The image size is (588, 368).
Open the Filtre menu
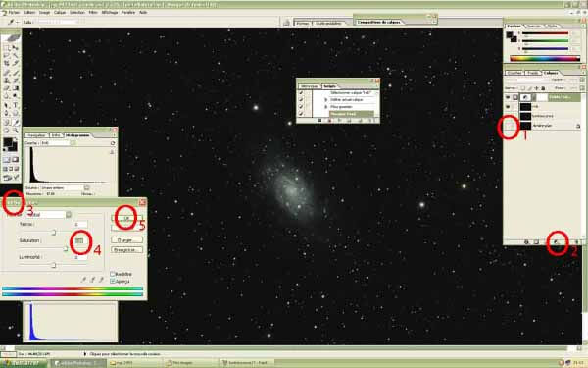[x=93, y=13]
